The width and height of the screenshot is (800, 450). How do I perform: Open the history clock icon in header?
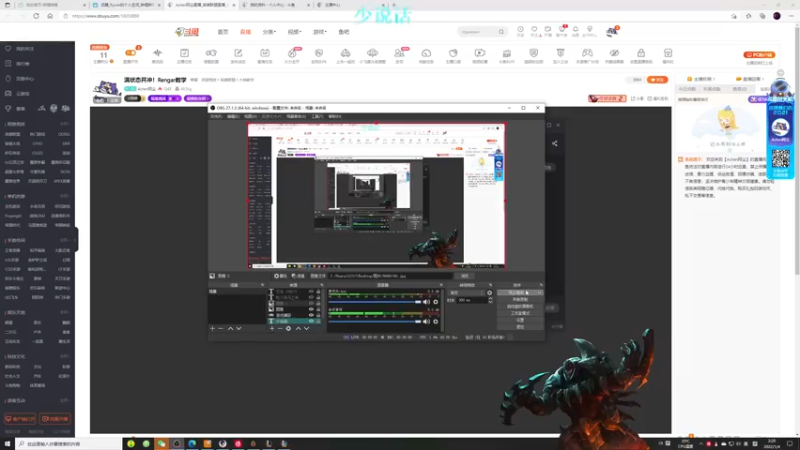(x=520, y=30)
